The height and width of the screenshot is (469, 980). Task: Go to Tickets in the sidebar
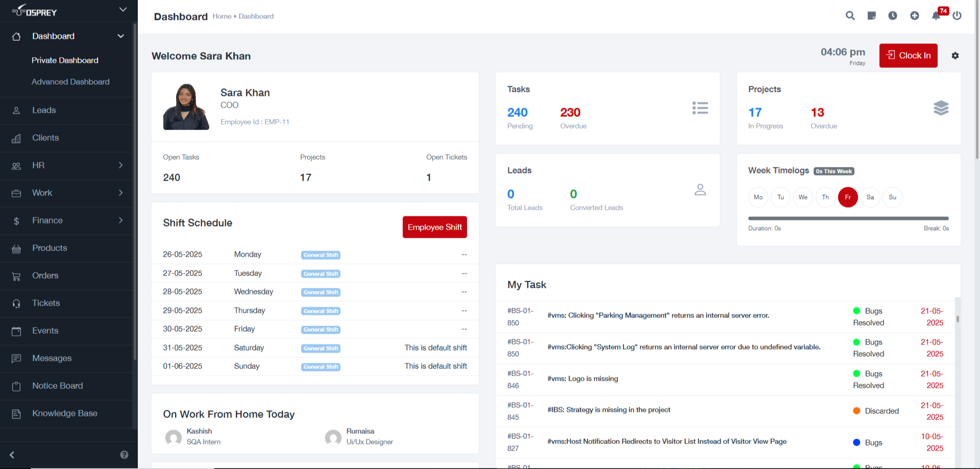[x=46, y=303]
